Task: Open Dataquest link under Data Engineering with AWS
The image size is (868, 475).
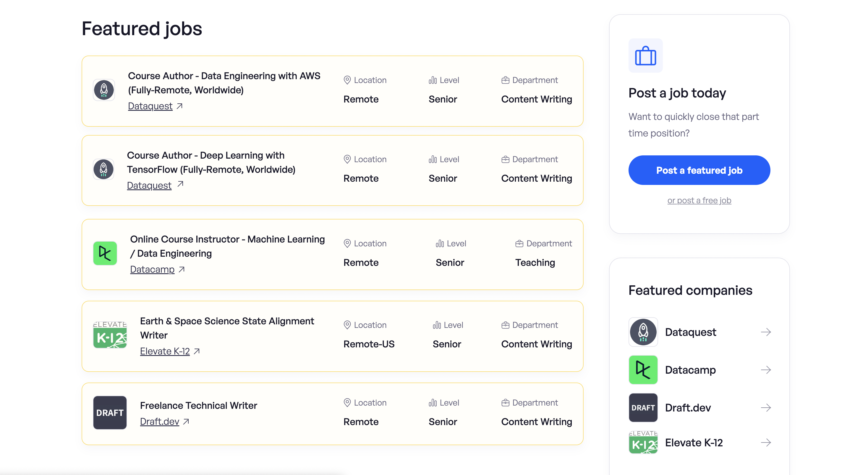Action: pos(150,106)
